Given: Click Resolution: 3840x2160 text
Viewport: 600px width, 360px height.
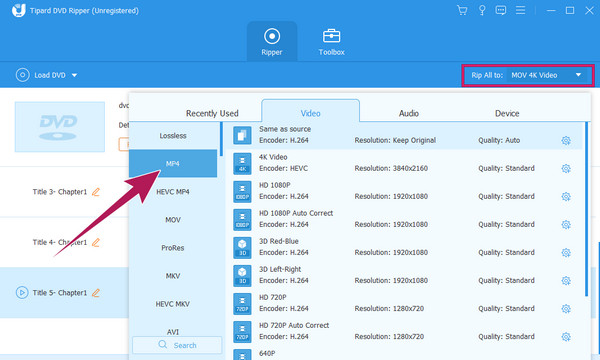Looking at the screenshot, I should coord(391,168).
